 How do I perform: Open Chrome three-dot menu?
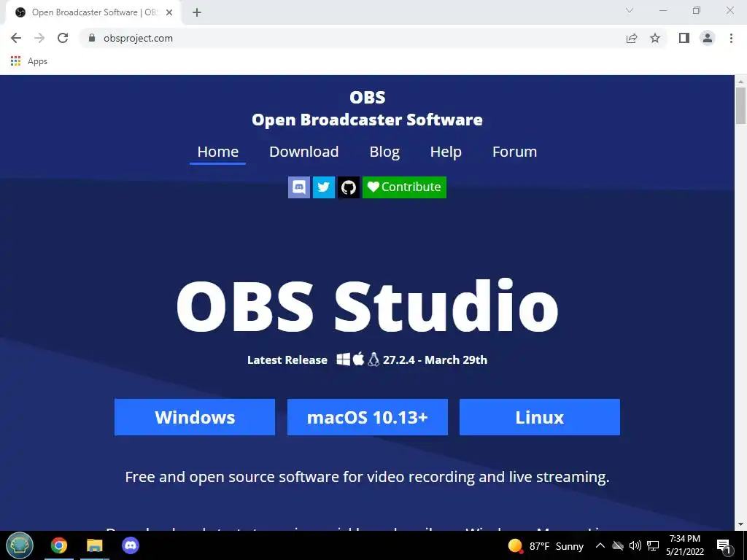pos(731,38)
